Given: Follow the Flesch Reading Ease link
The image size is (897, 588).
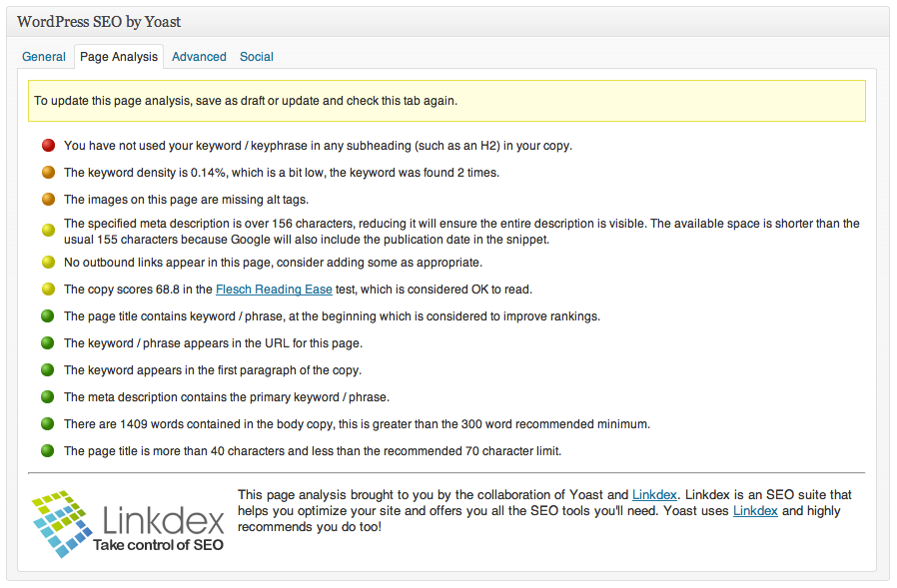Looking at the screenshot, I should coord(274,290).
